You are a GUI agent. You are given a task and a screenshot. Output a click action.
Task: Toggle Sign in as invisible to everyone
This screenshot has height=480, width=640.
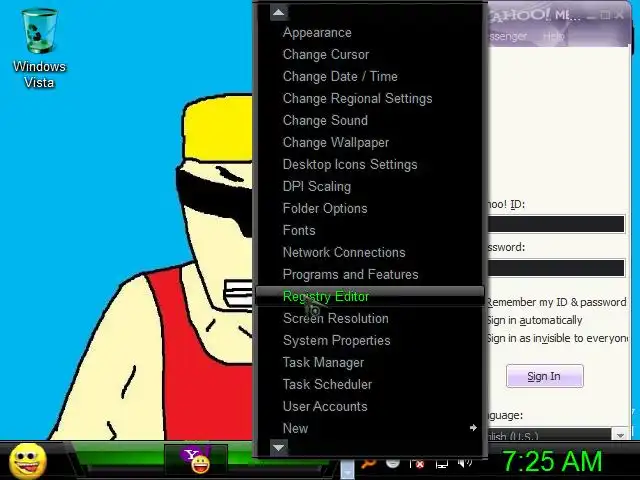pos(557,338)
